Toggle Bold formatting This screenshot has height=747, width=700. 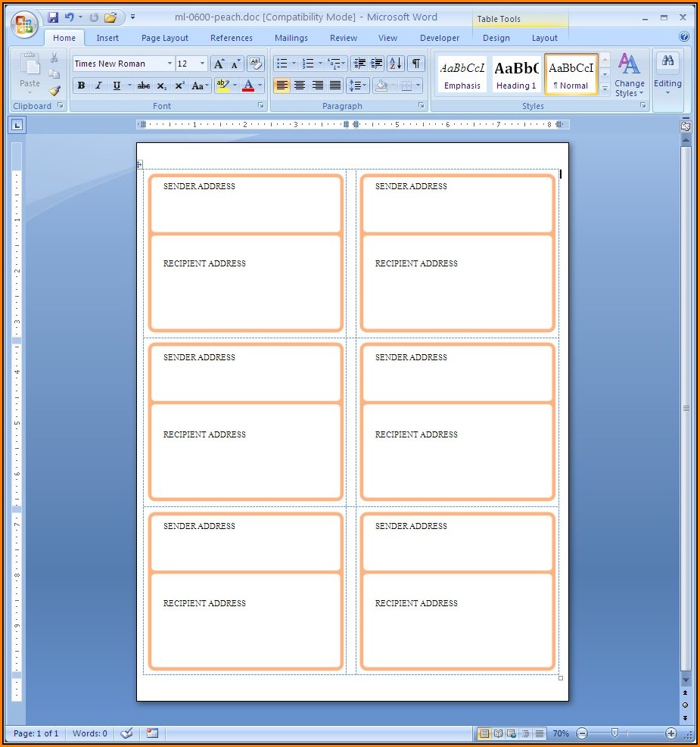tap(81, 86)
